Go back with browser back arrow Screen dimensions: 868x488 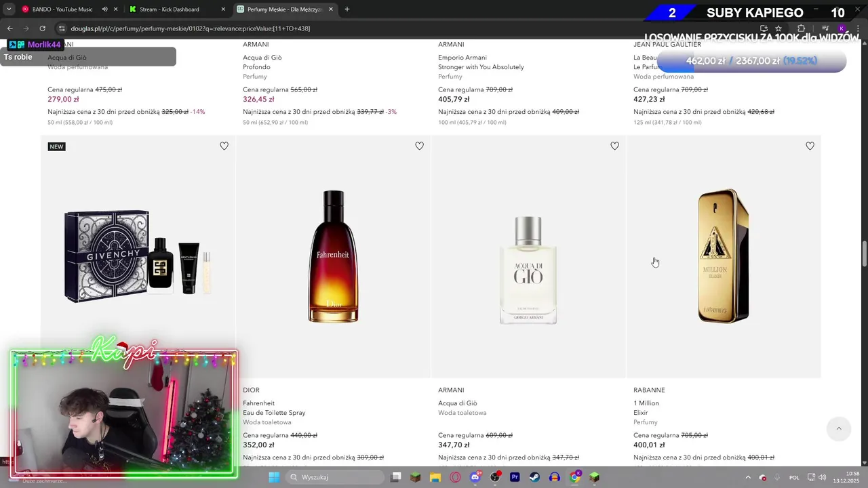point(9,28)
